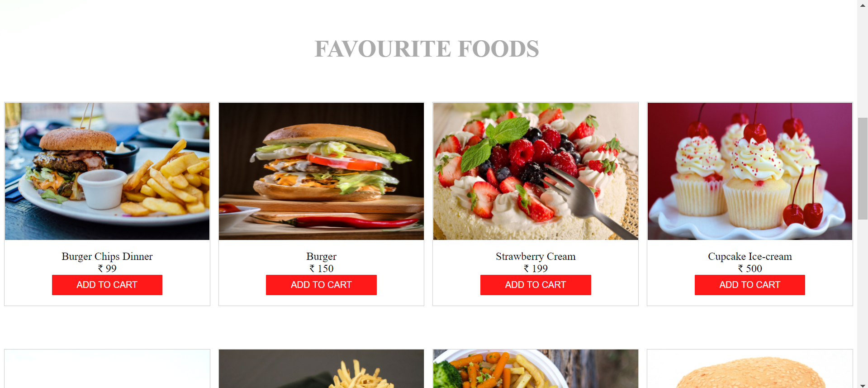The width and height of the screenshot is (868, 388).
Task: Click the vertical scrollbar thumb
Action: tap(863, 168)
